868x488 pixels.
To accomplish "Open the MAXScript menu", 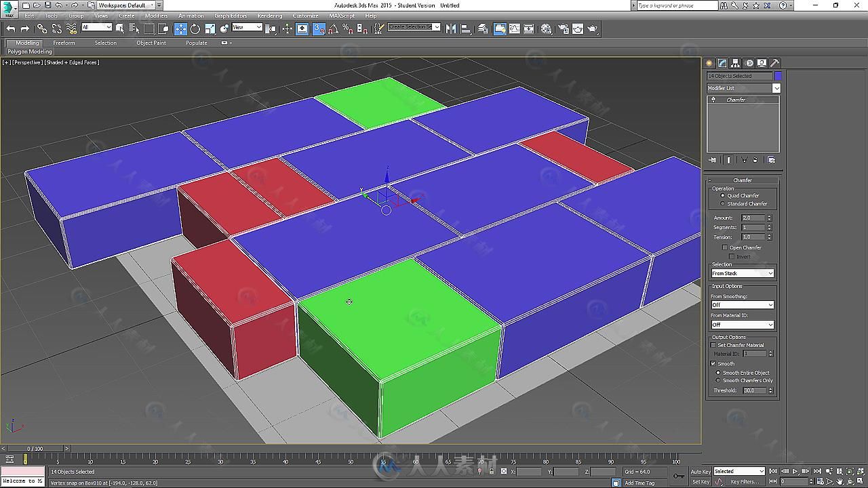I will 342,16.
